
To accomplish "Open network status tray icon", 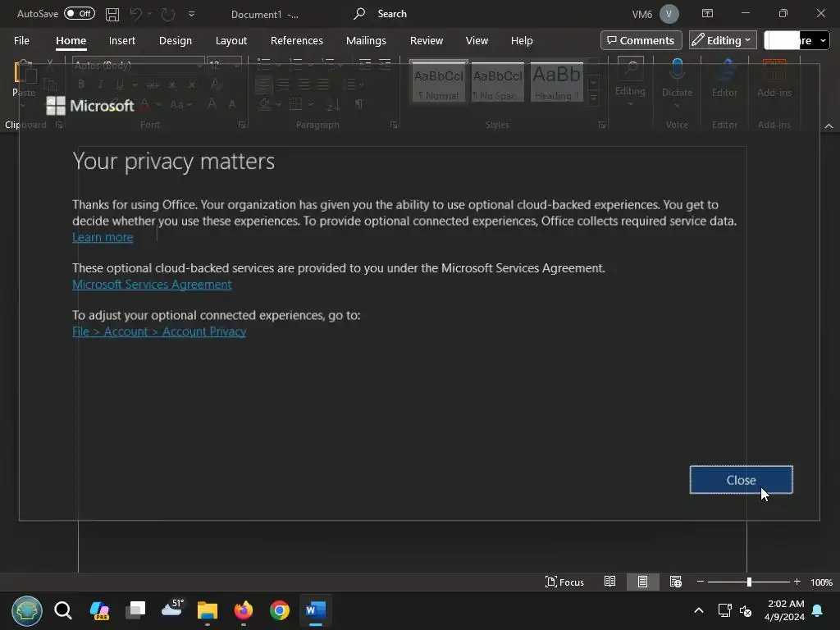I will pos(725,610).
